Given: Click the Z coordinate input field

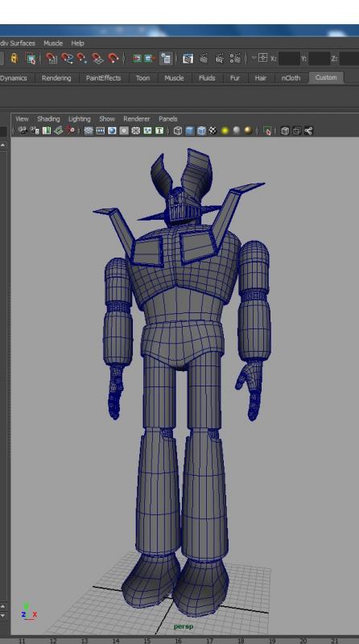Looking at the screenshot, I should pyautogui.click(x=349, y=59).
